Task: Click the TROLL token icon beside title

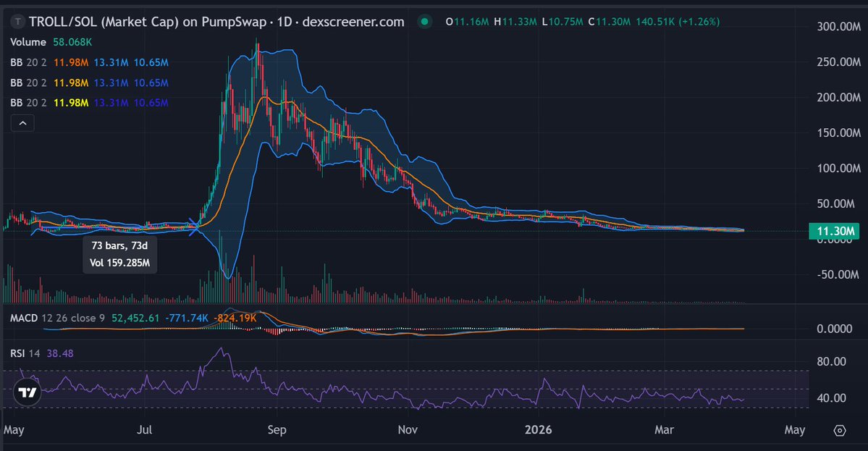Action: click(18, 22)
